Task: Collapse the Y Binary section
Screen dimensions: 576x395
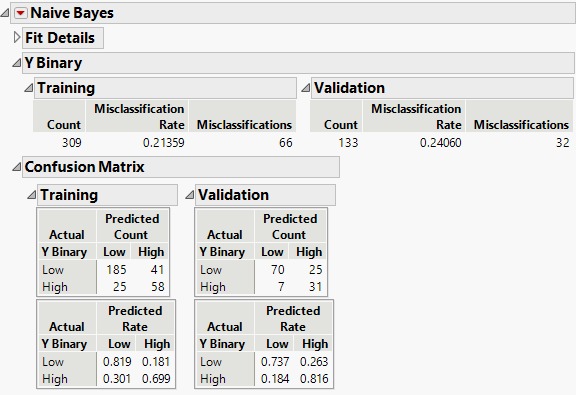Action: 17,63
